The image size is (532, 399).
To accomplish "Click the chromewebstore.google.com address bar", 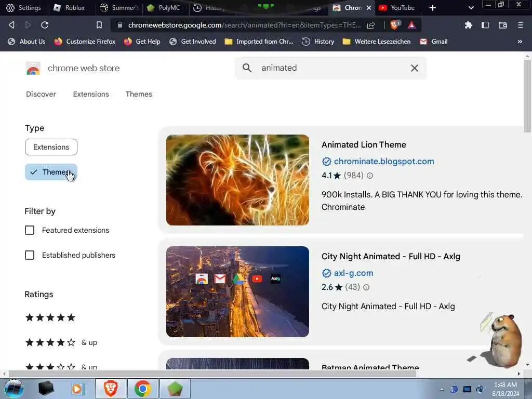I will click(x=244, y=25).
